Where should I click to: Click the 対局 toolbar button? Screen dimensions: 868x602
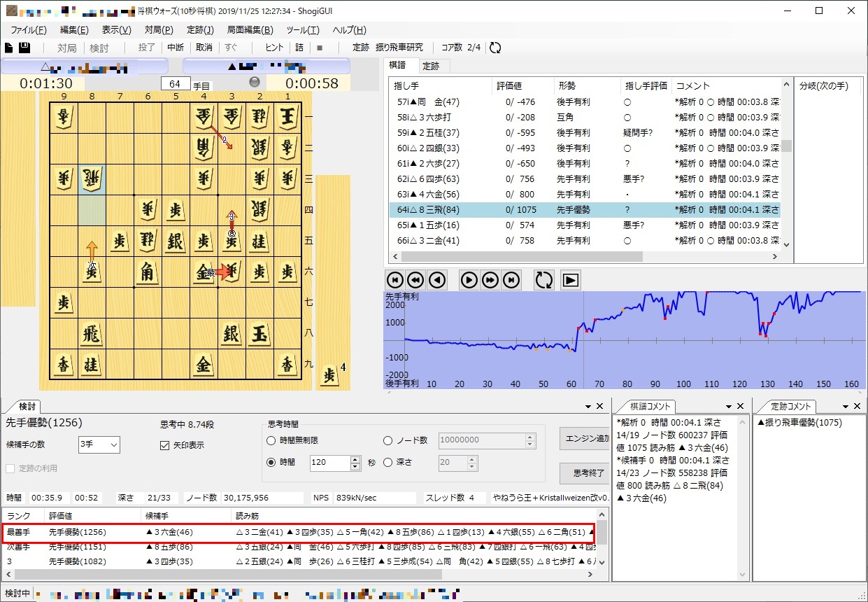coord(66,48)
